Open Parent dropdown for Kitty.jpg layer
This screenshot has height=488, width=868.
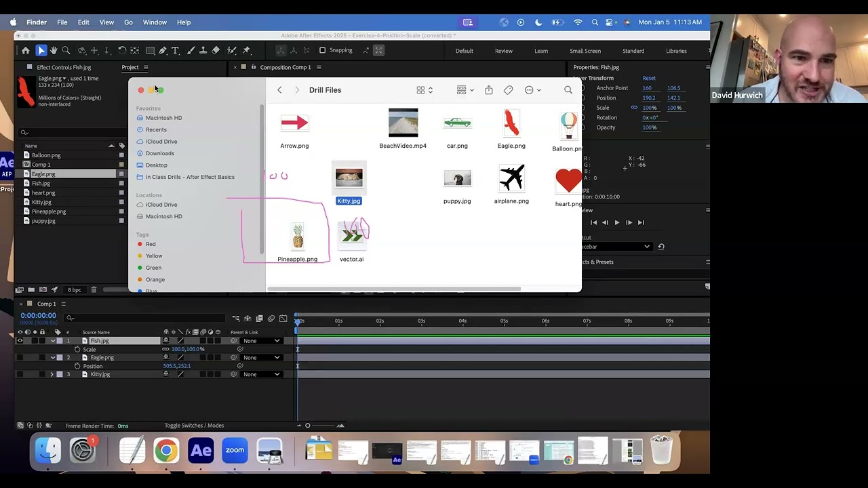coord(262,374)
